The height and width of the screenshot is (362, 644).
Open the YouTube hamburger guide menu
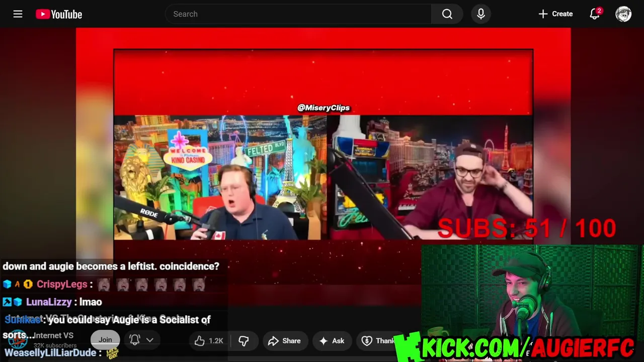coord(18,14)
